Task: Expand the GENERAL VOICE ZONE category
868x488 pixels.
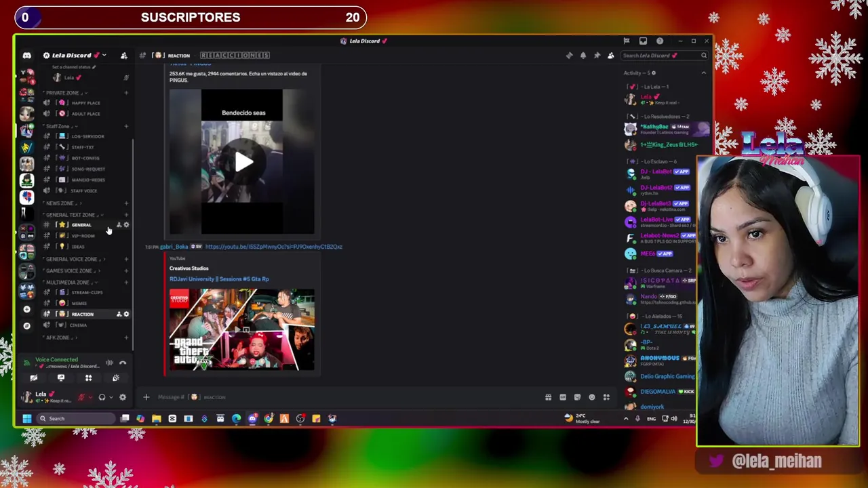Action: coord(73,259)
